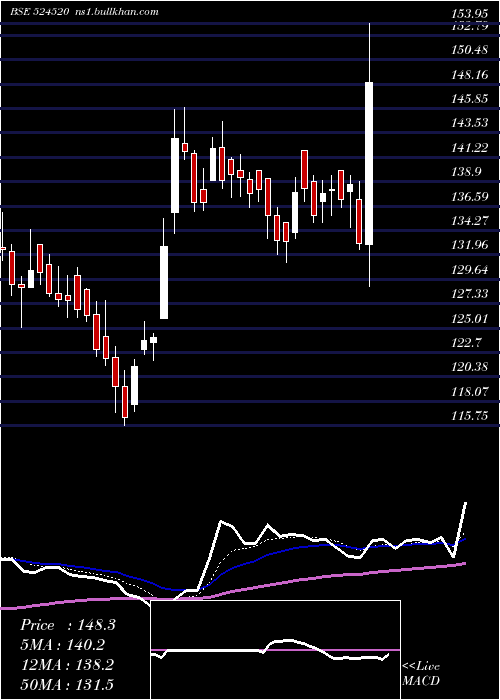Click the BSE 524520 ticker label
Screen dimensions: 500x700
39,12
